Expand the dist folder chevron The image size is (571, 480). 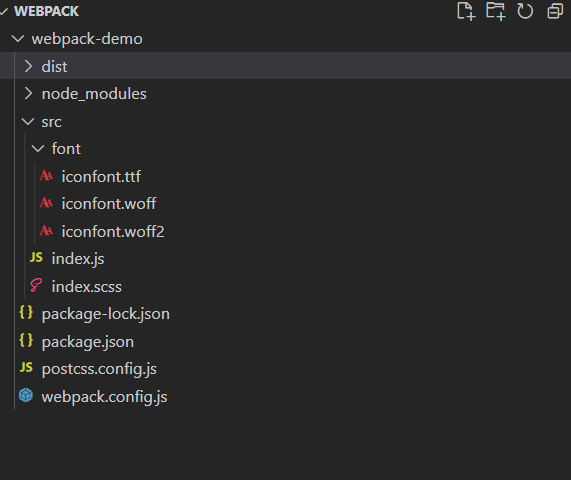pyautogui.click(x=28, y=66)
